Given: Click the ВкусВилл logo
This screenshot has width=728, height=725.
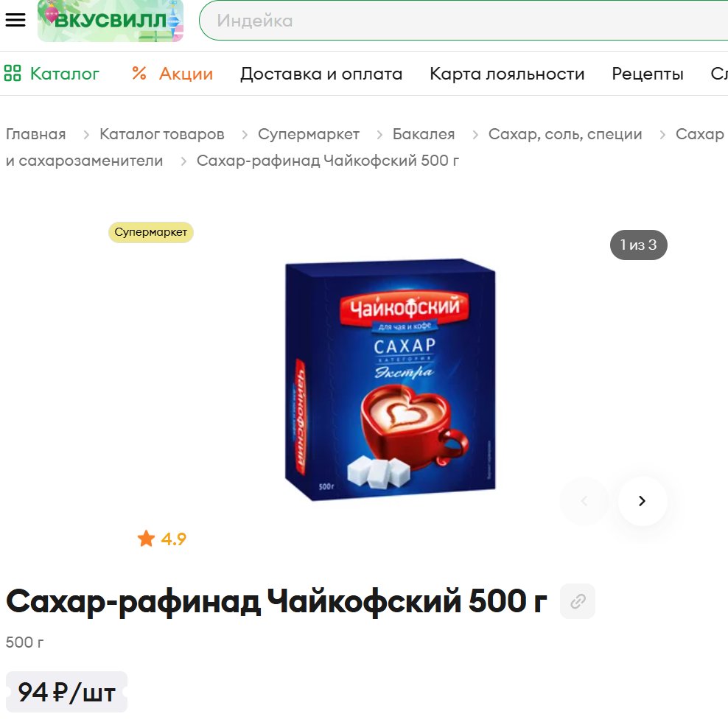Looking at the screenshot, I should 111,21.
